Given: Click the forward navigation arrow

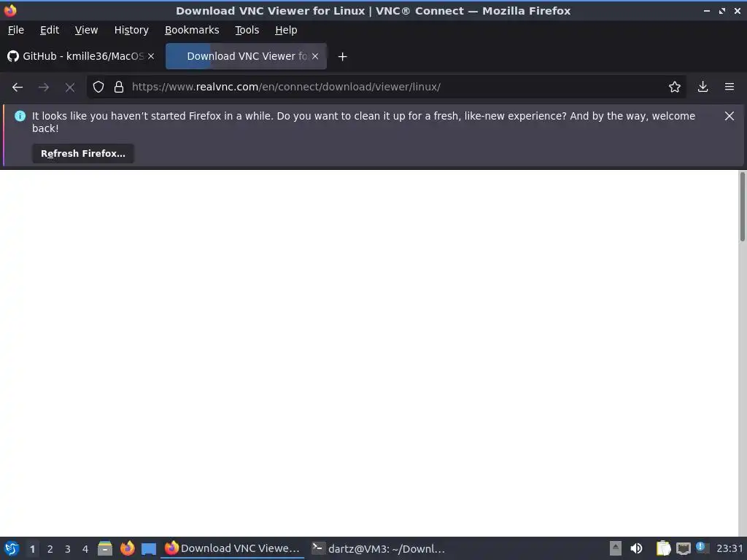Looking at the screenshot, I should [x=44, y=87].
